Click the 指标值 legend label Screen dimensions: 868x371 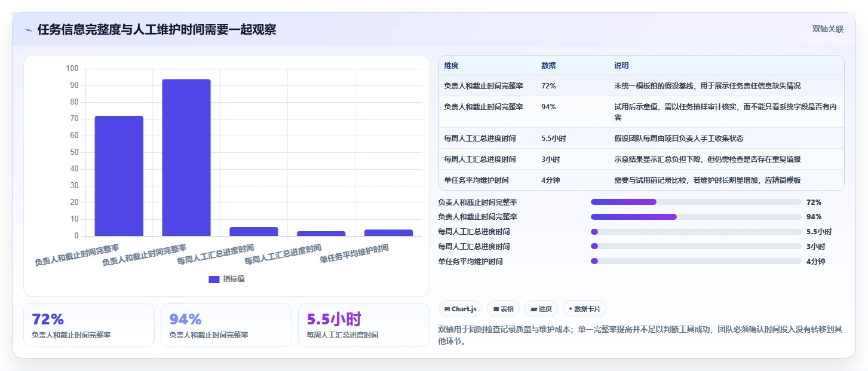point(234,279)
